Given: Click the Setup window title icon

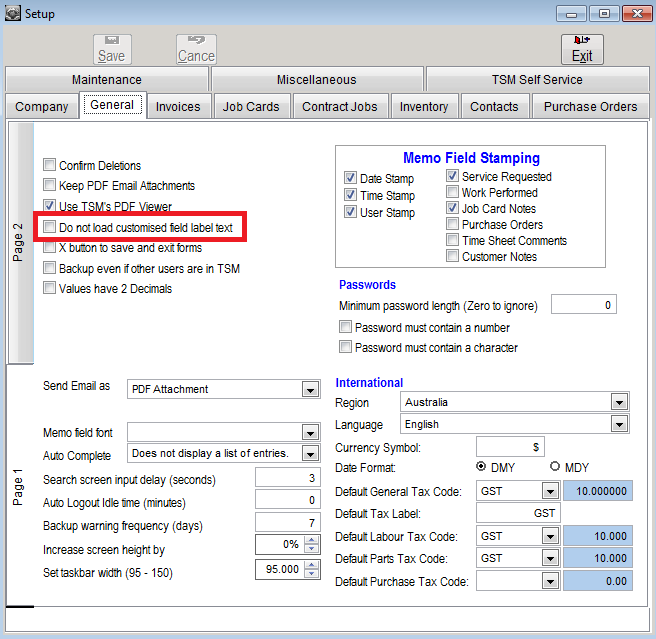Looking at the screenshot, I should click(12, 14).
